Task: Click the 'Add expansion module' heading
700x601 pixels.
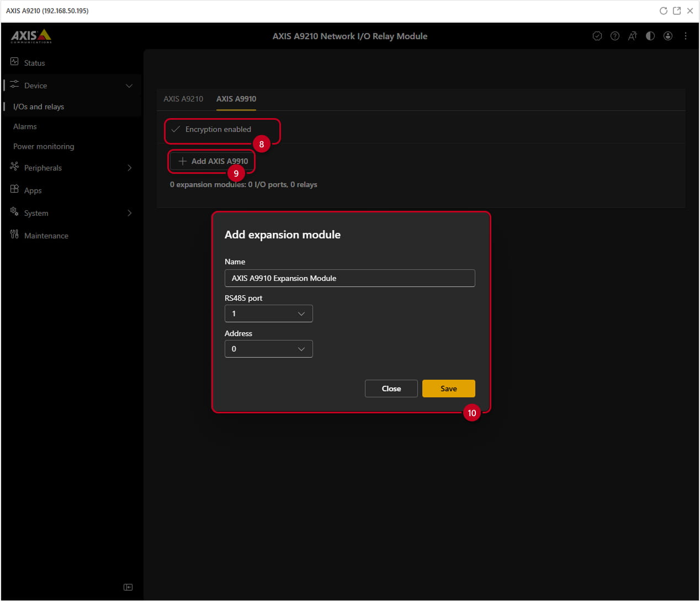Action: pyautogui.click(x=283, y=235)
